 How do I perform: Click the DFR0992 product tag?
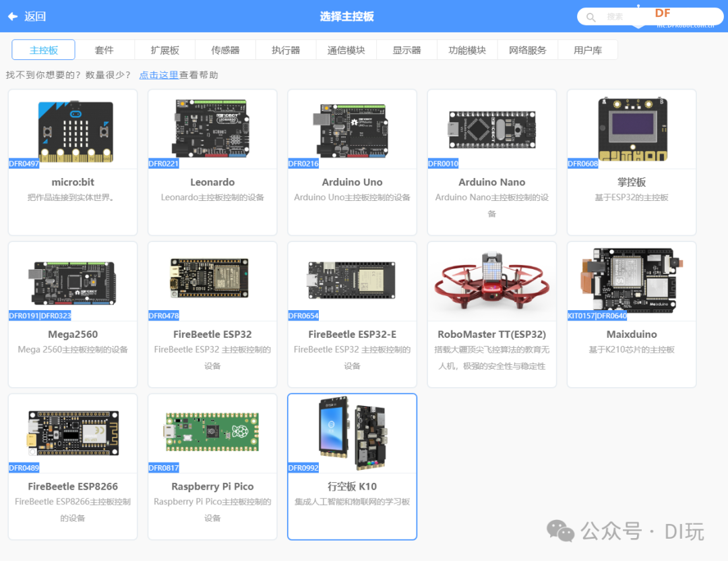(x=303, y=468)
